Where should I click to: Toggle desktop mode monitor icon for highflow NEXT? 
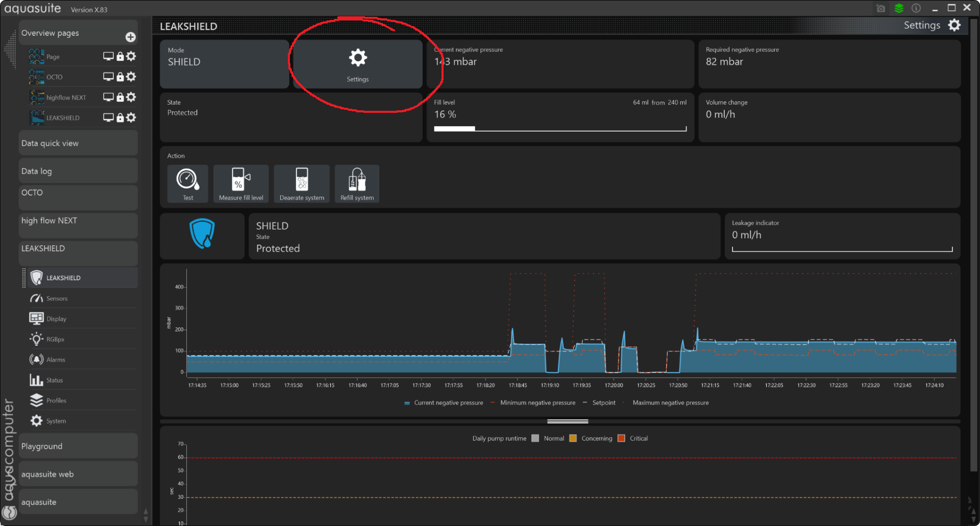pyautogui.click(x=108, y=97)
